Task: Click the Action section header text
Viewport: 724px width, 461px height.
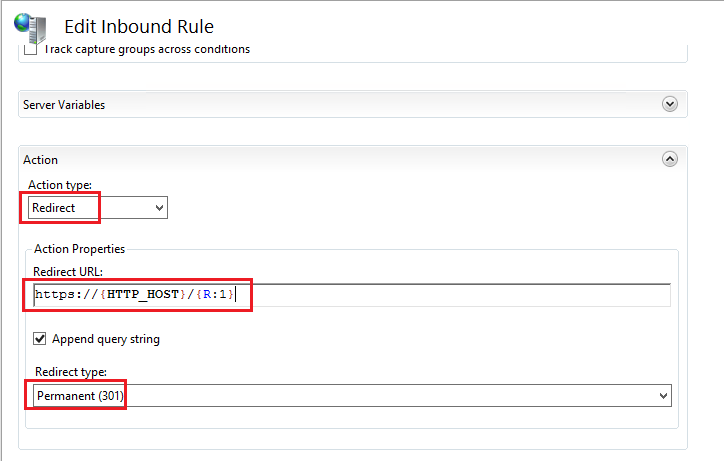Action: point(41,160)
